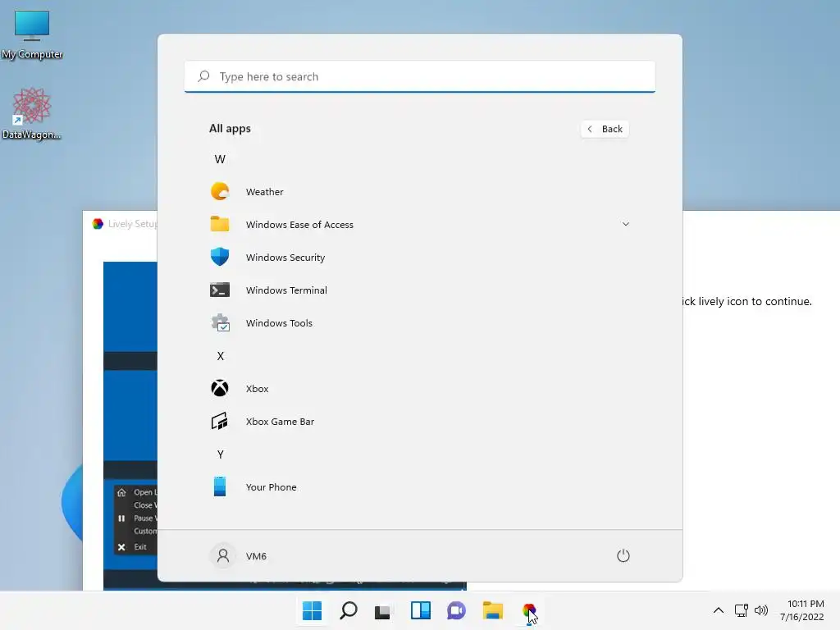Open the network tray icon
This screenshot has height=630, width=840.
(741, 610)
